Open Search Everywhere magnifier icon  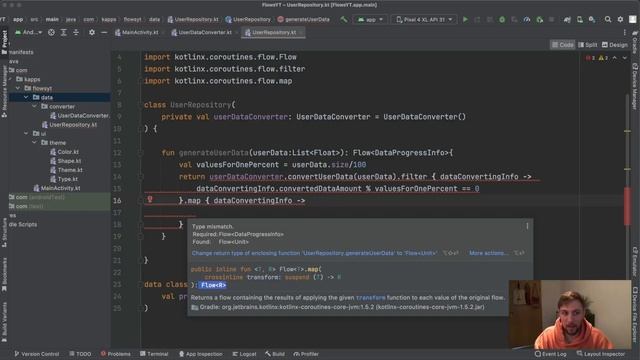tap(608, 19)
